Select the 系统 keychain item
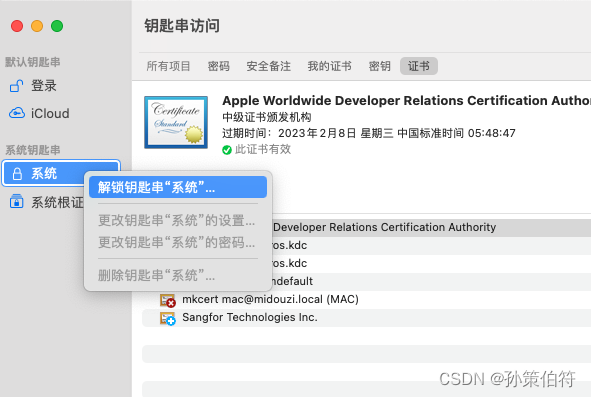This screenshot has width=591, height=397. click(x=60, y=173)
